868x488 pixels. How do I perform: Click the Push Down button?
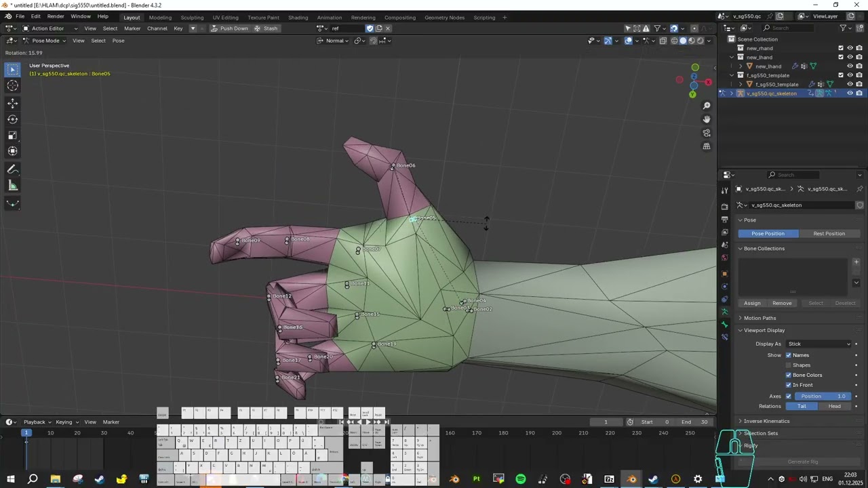(229, 28)
